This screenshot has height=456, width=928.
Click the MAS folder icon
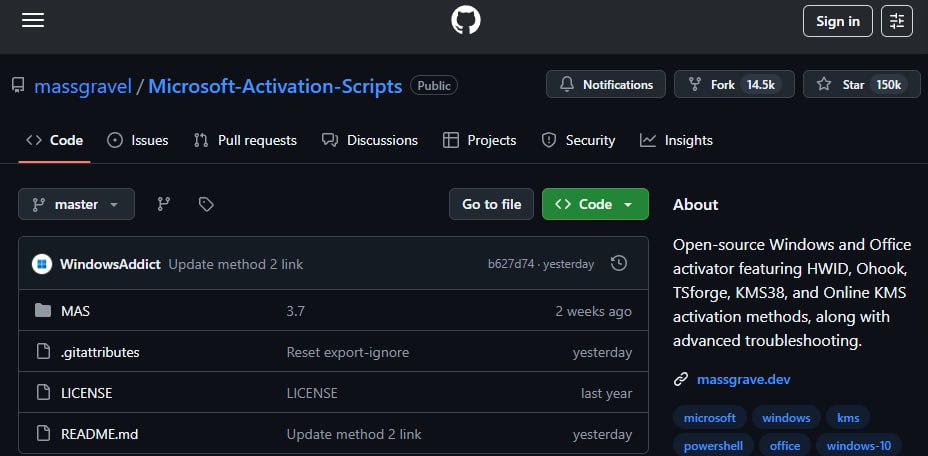(43, 310)
